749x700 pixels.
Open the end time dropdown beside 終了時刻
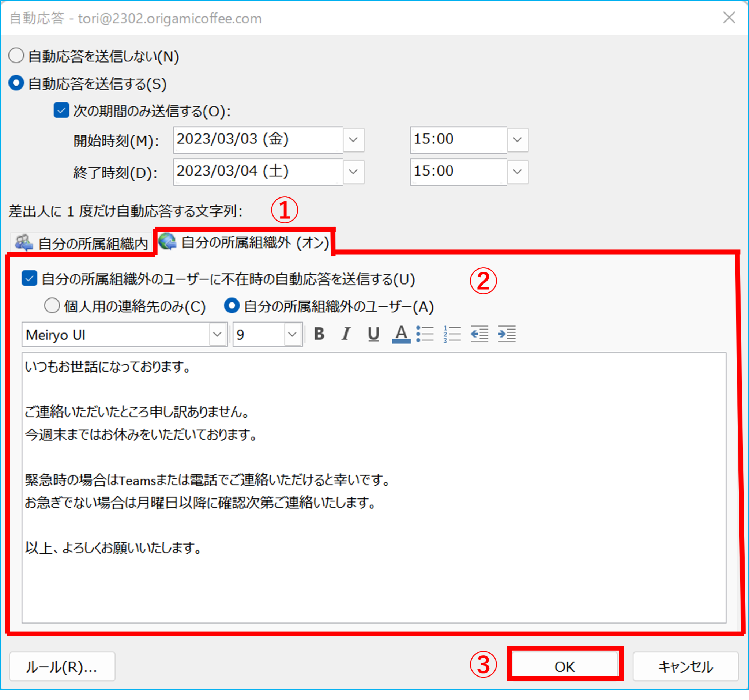click(517, 172)
